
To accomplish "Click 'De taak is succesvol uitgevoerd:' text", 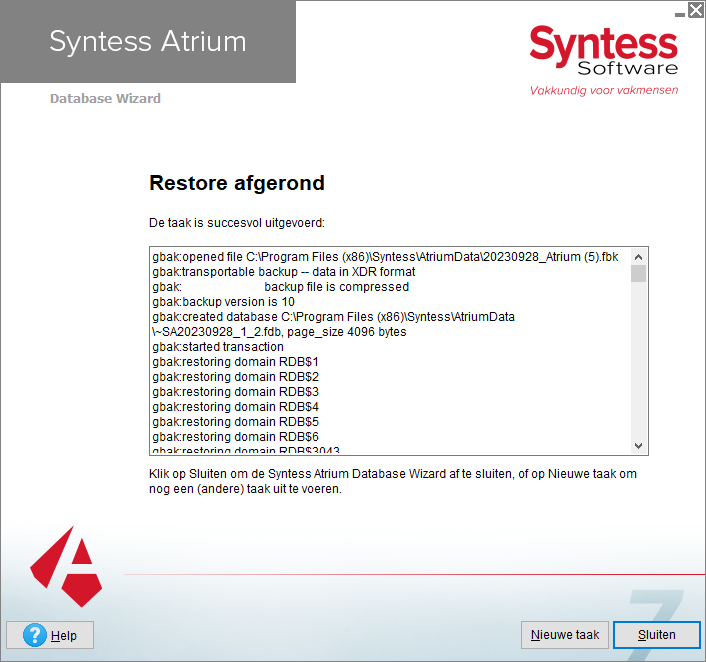I will (237, 223).
